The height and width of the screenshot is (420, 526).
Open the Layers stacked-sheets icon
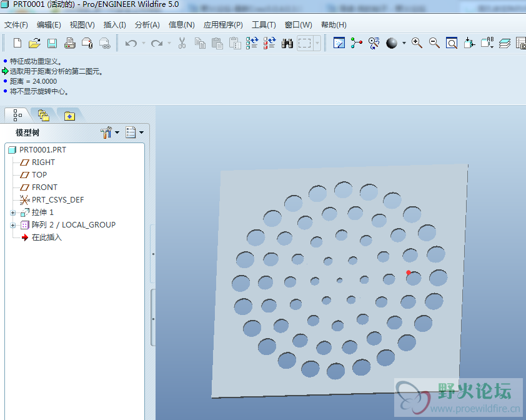click(x=505, y=43)
